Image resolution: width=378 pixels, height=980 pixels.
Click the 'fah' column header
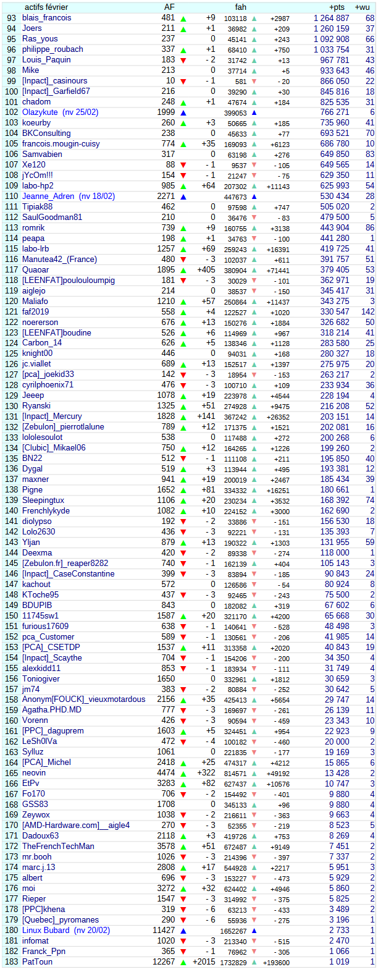(241, 7)
